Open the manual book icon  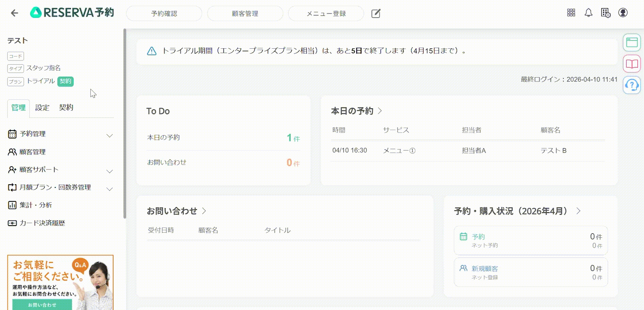coord(632,64)
